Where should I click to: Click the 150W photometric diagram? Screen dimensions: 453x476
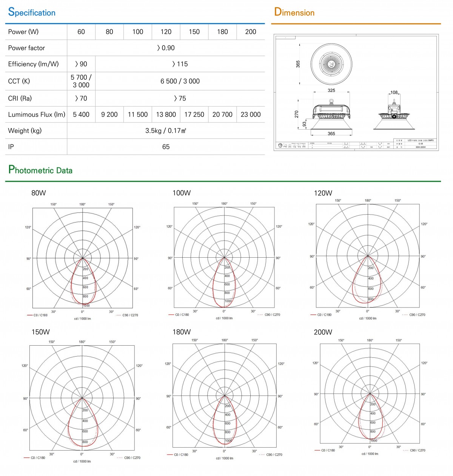tap(82, 398)
